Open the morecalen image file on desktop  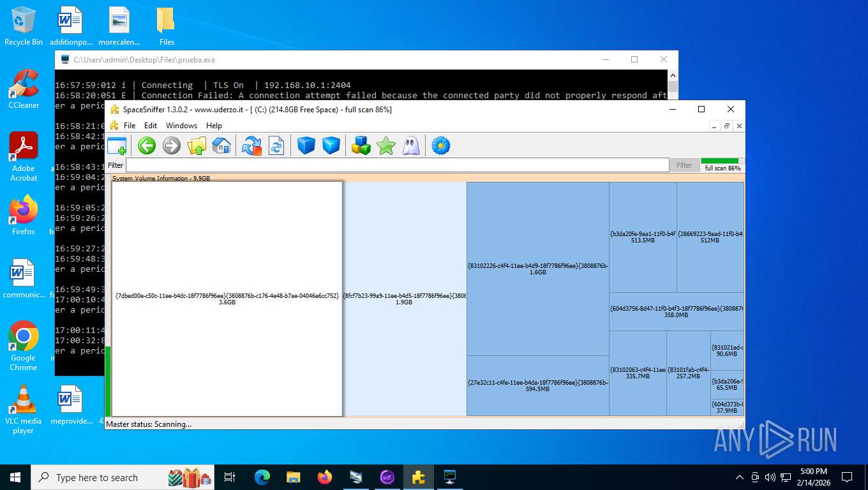(x=119, y=26)
